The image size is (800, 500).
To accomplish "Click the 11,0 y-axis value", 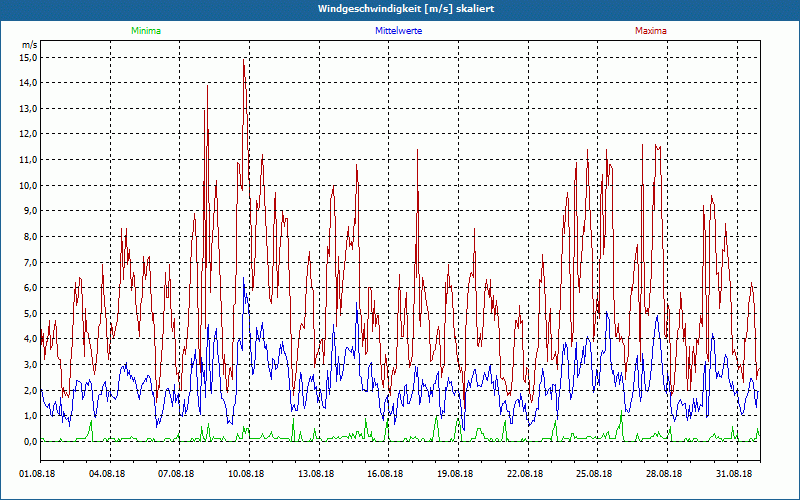I will (28, 160).
